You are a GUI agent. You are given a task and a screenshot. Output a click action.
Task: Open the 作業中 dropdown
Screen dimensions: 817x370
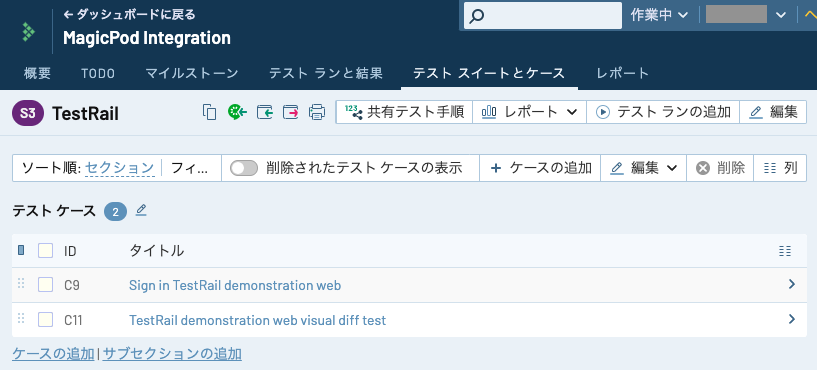tap(659, 15)
